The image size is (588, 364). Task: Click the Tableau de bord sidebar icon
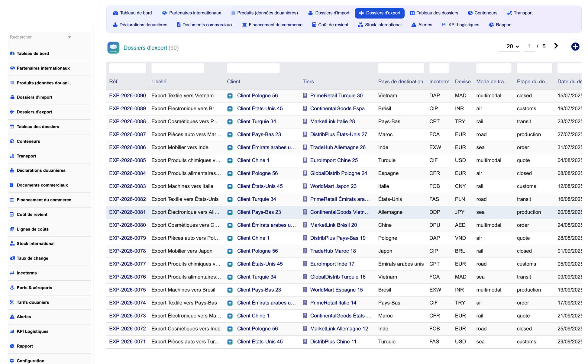[12, 53]
